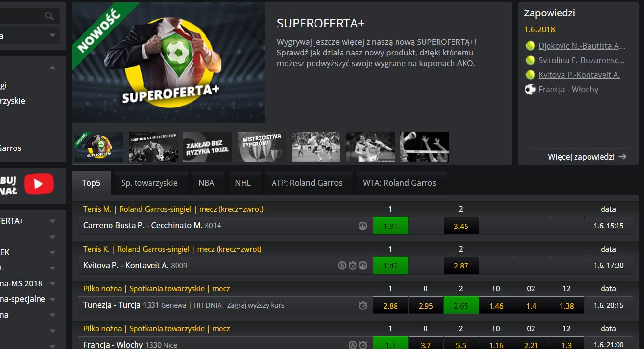644x349 pixels.
Task: Click football icon beside Francja - Włochy
Action: 530,89
